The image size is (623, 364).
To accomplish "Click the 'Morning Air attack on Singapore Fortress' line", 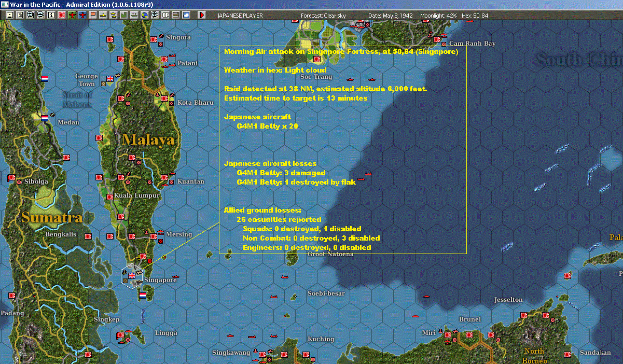I will click(x=341, y=52).
